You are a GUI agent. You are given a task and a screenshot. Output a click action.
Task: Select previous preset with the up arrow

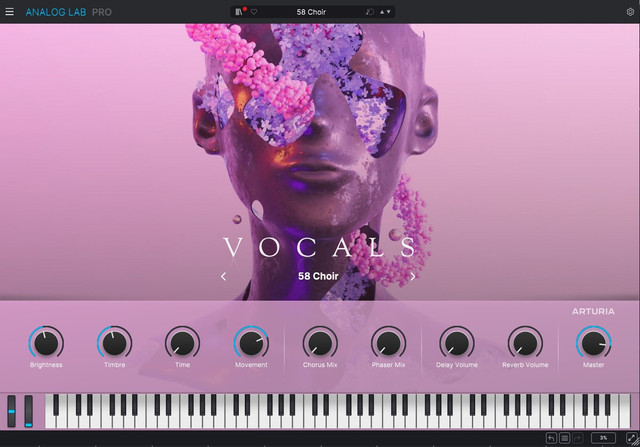[x=382, y=12]
